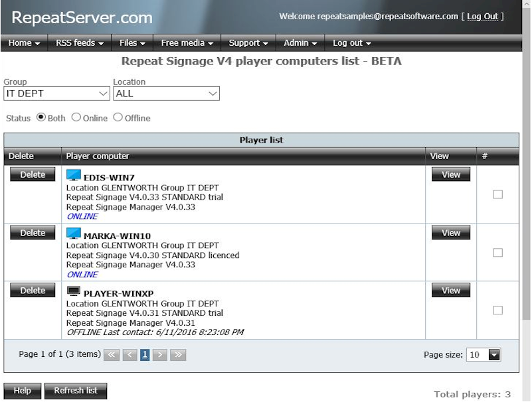Select the Online status radio button

[x=76, y=117]
